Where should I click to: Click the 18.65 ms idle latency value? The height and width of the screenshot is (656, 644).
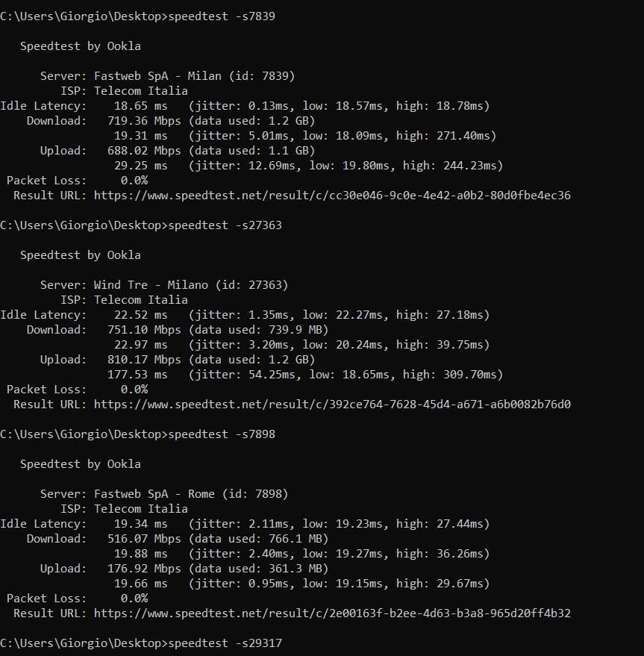pos(140,106)
